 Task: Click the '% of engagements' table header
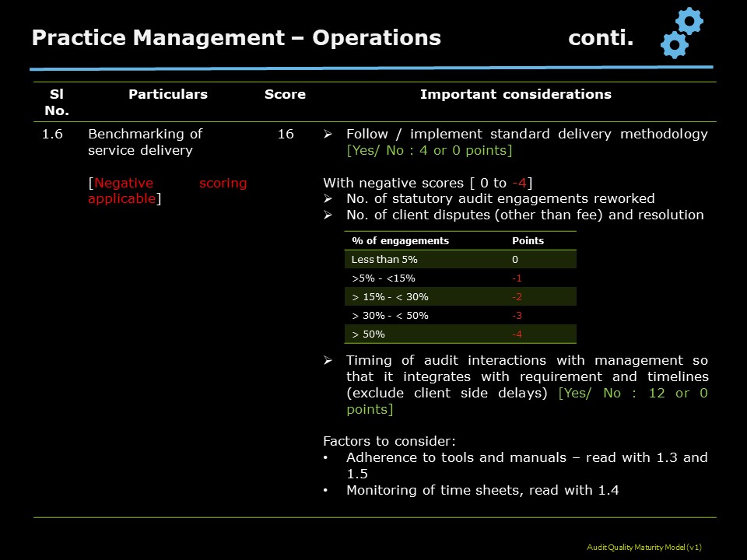pos(400,240)
